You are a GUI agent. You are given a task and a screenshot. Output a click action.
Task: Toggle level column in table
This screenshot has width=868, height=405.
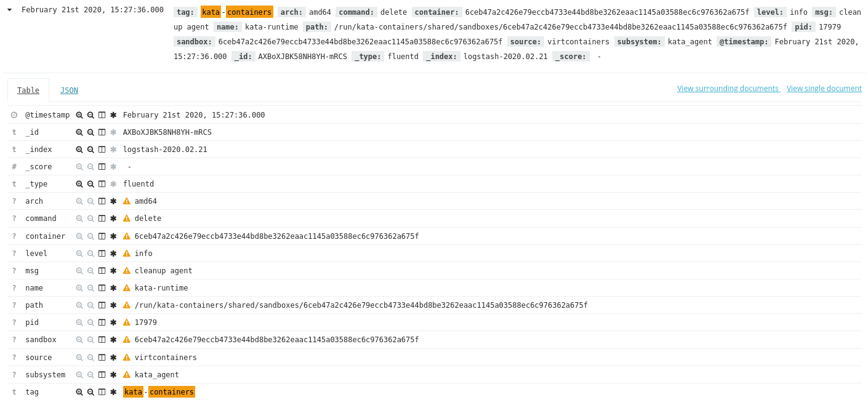[102, 254]
